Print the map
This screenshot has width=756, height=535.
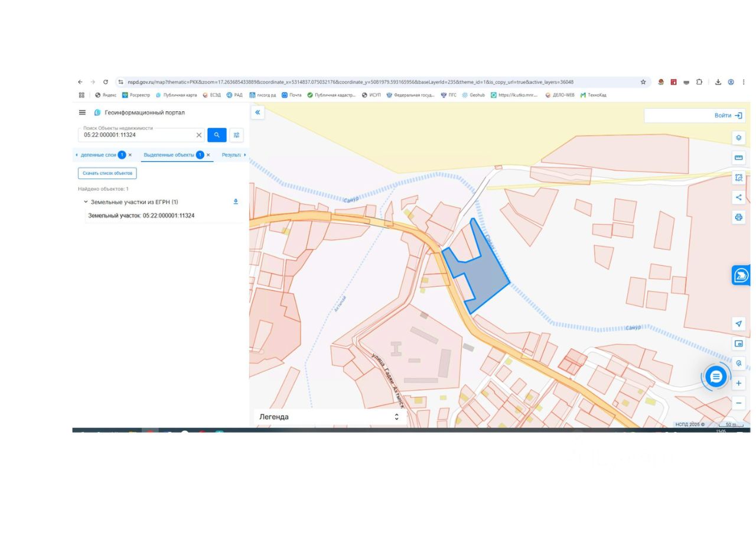738,217
